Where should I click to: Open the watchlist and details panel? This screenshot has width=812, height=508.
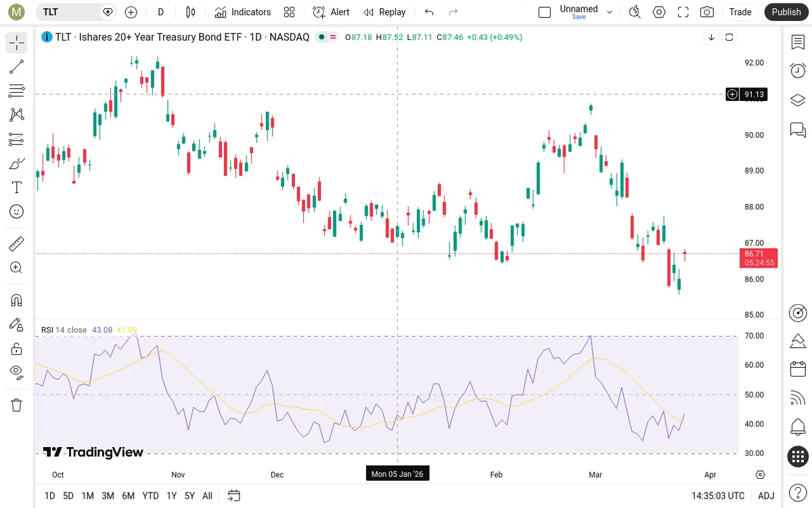(798, 42)
